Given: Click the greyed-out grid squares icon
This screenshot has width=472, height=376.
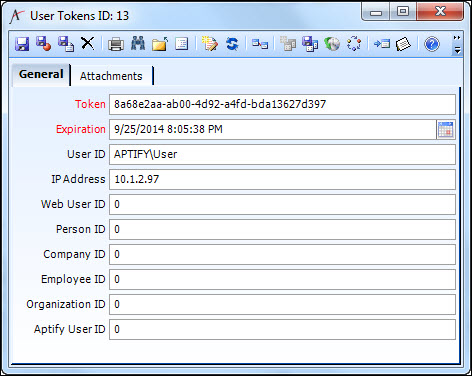Looking at the screenshot, I should 288,44.
